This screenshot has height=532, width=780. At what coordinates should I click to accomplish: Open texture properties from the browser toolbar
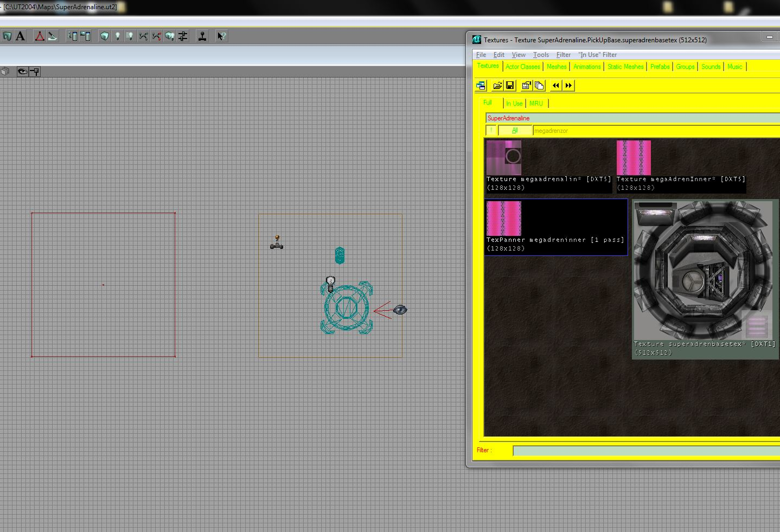pyautogui.click(x=526, y=85)
